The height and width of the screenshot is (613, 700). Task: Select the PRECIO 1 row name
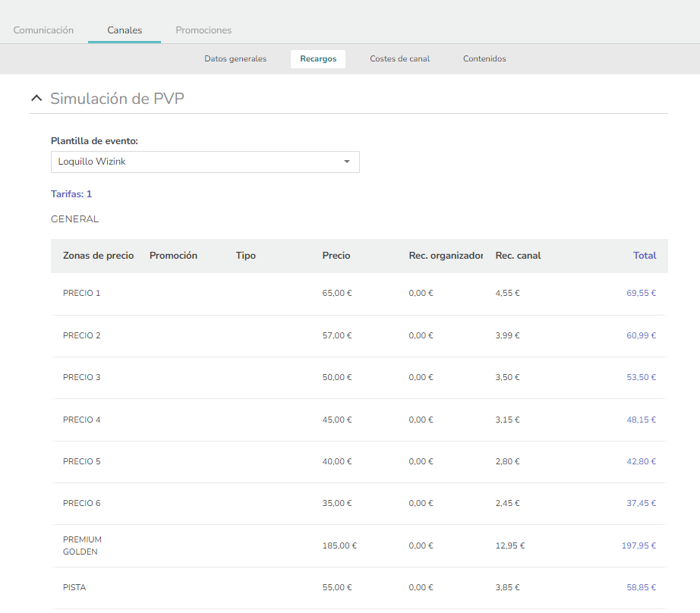click(82, 293)
